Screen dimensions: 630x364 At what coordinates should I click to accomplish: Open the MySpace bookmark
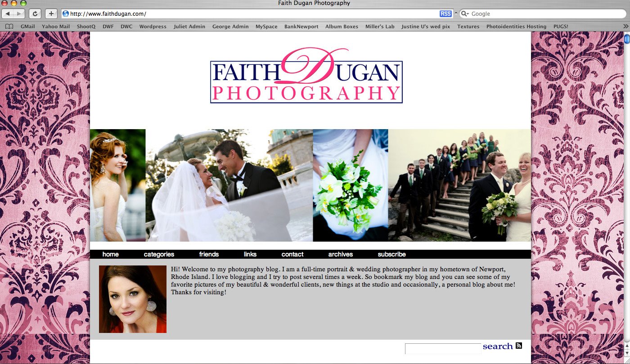point(266,27)
